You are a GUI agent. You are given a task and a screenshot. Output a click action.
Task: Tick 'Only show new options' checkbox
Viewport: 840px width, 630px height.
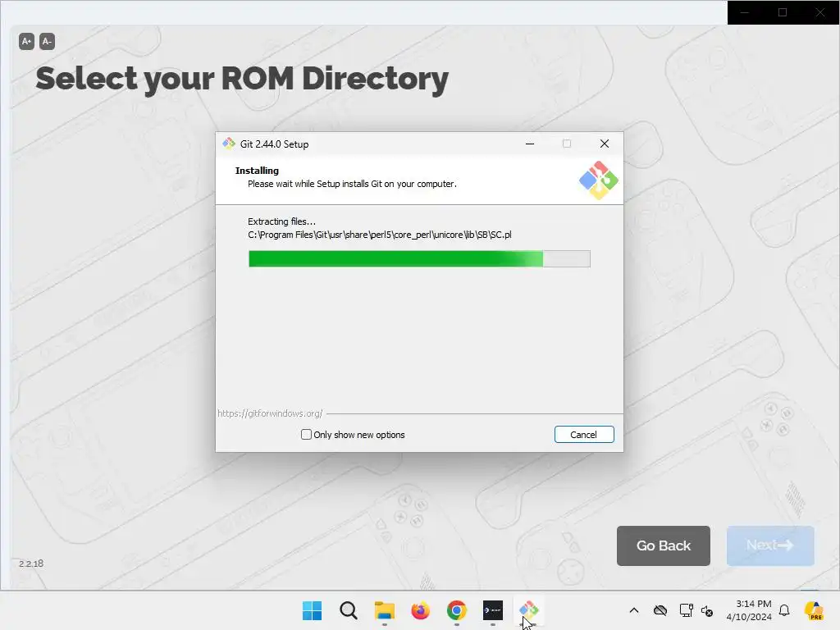point(307,435)
